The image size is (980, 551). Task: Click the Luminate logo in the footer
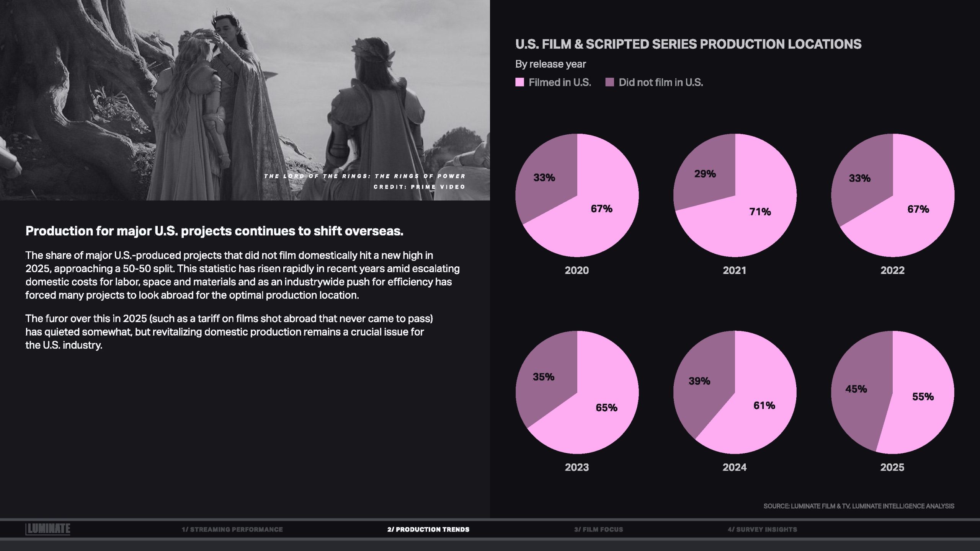tap(48, 529)
